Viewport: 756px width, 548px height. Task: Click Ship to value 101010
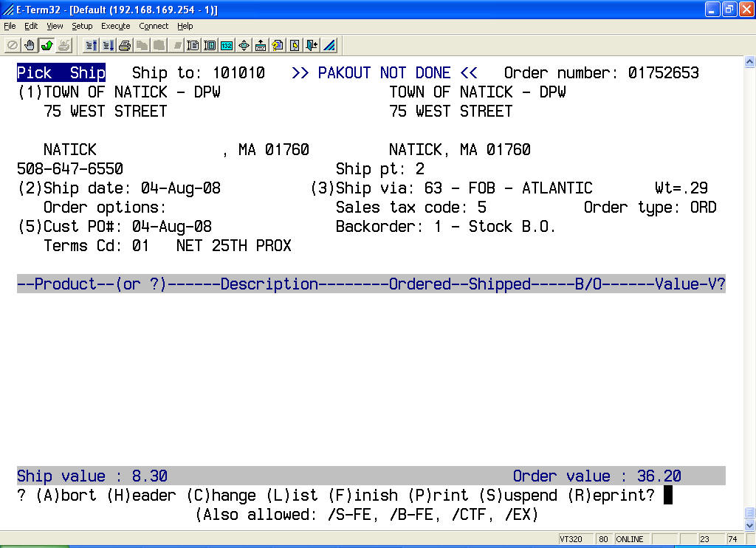tap(238, 73)
